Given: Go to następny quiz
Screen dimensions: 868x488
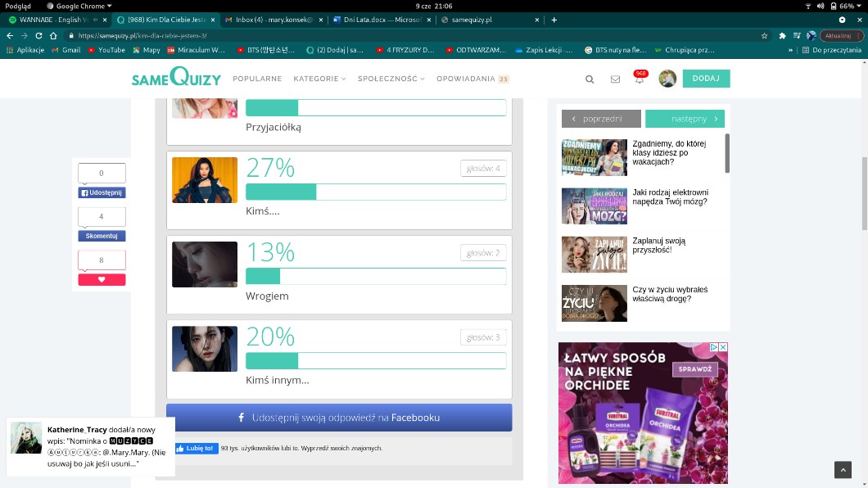Looking at the screenshot, I should coord(685,119).
